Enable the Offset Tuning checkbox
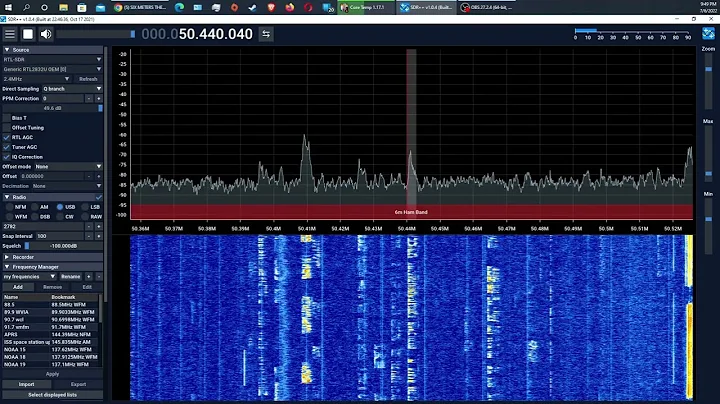 click(6, 128)
